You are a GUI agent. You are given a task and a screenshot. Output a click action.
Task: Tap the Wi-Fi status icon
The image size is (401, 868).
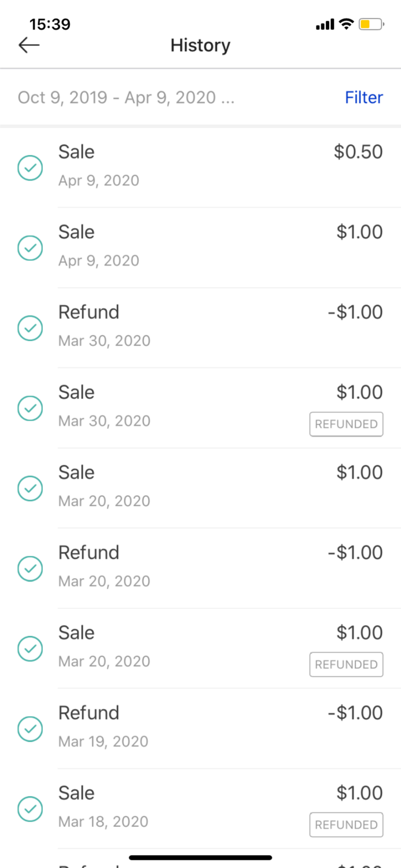347,24
